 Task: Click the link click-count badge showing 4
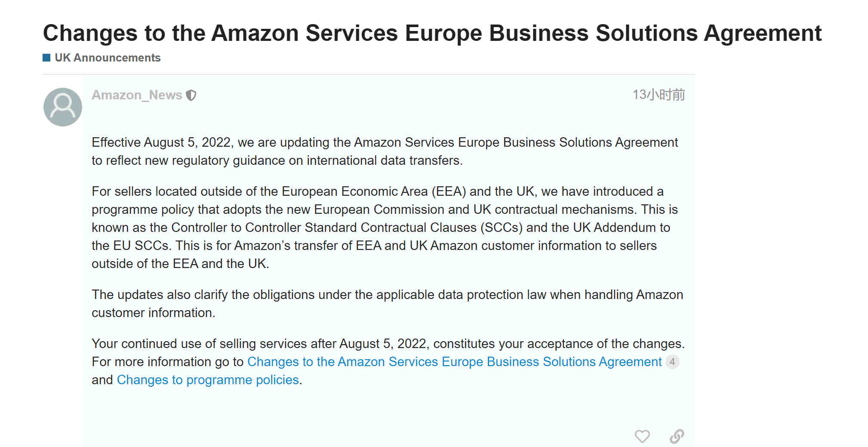[x=672, y=362]
